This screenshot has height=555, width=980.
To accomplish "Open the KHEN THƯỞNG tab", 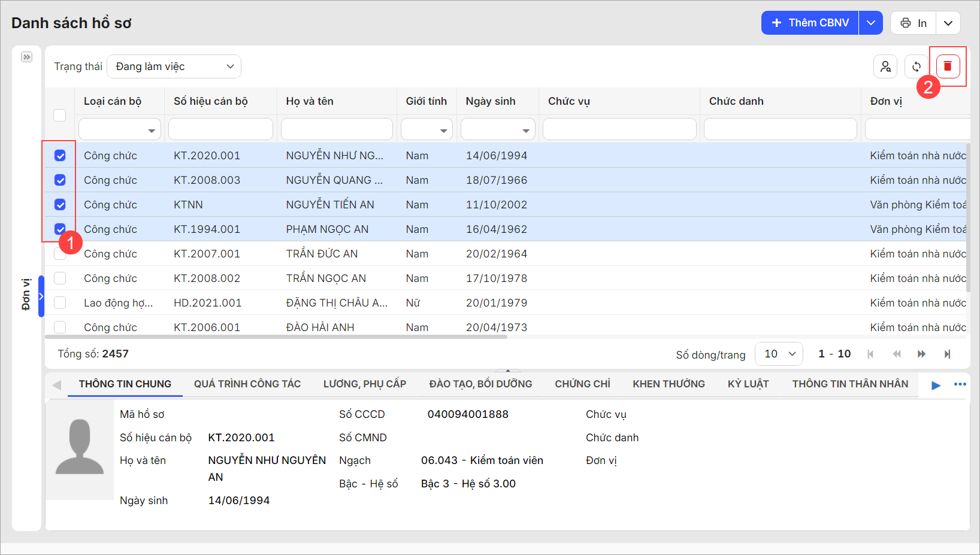I will [x=669, y=384].
